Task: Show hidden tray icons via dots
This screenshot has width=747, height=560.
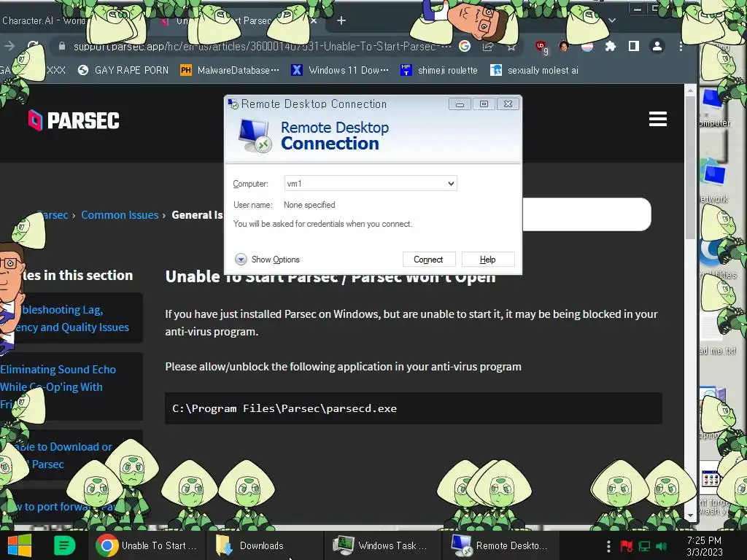Action: pos(608,546)
